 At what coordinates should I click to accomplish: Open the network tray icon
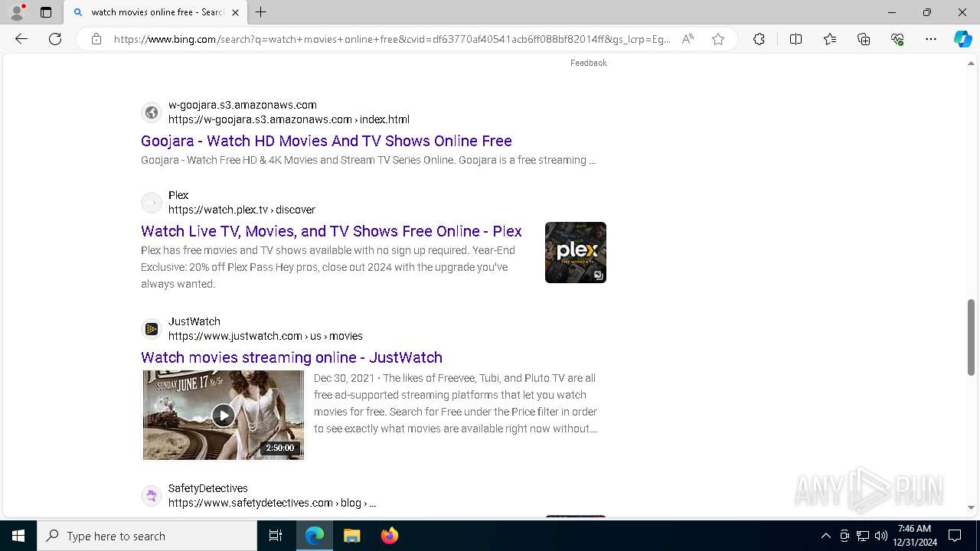(x=863, y=536)
